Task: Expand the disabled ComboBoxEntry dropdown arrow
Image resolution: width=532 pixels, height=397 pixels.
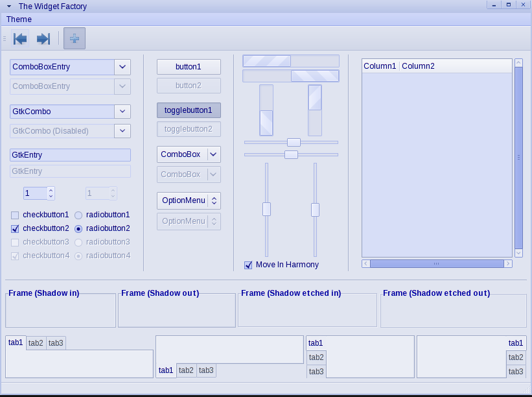Action: (122, 86)
